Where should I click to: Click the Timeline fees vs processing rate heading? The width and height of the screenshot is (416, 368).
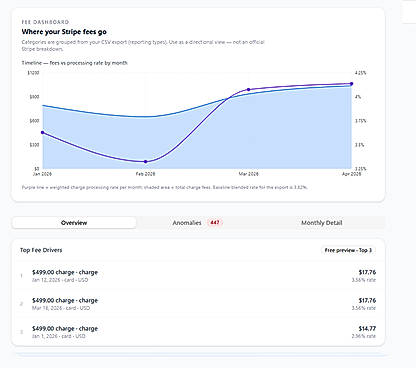(x=75, y=63)
